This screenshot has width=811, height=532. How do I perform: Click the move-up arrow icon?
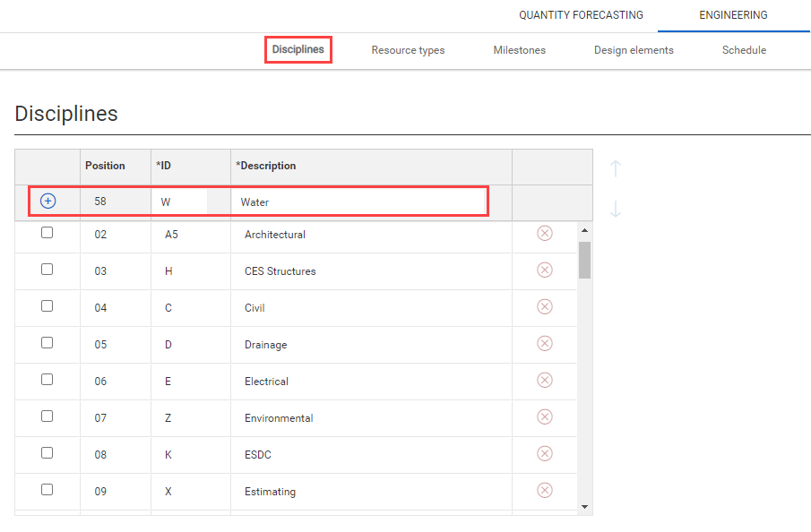coord(616,168)
